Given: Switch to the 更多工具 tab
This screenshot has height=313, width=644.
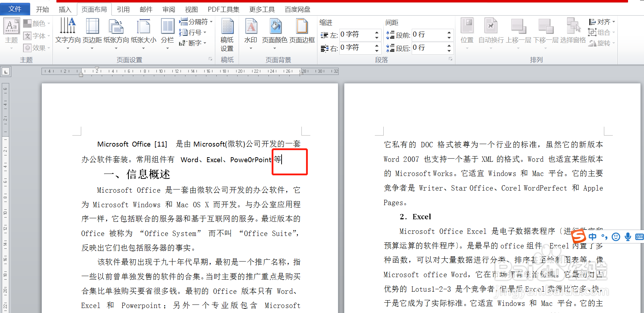Looking at the screenshot, I should coord(262,10).
